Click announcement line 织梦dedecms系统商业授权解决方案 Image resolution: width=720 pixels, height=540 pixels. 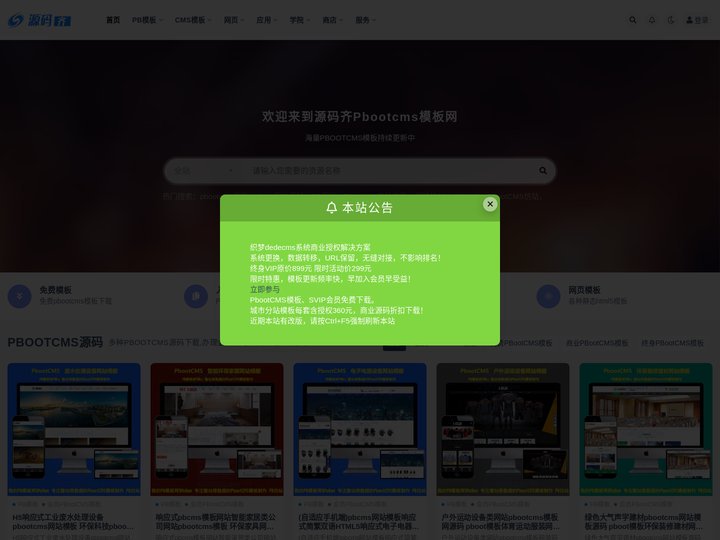pyautogui.click(x=310, y=247)
